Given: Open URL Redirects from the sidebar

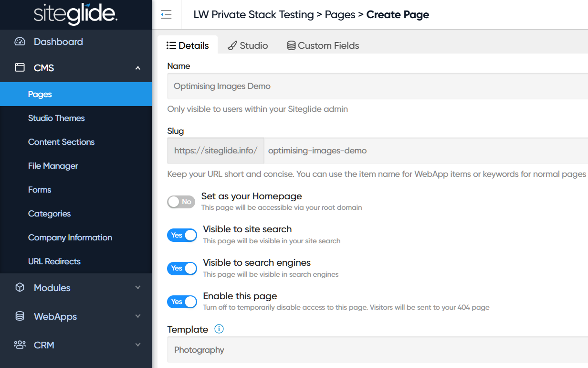Looking at the screenshot, I should [x=54, y=261].
